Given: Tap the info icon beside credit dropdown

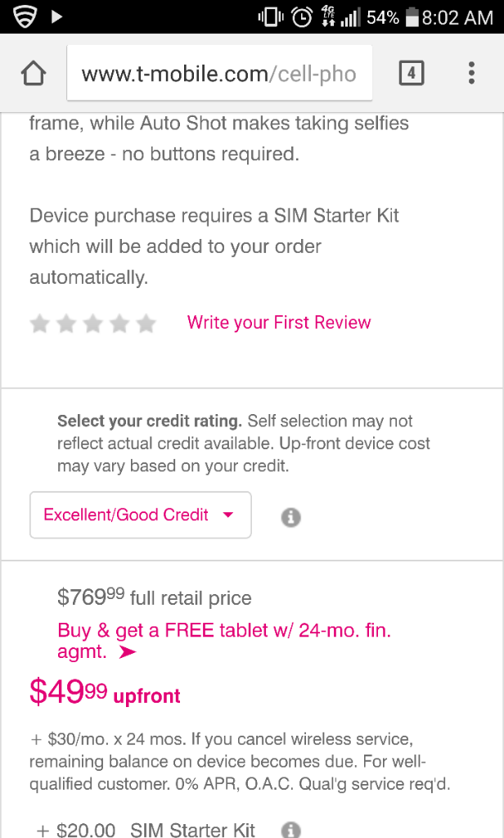Looking at the screenshot, I should (290, 517).
